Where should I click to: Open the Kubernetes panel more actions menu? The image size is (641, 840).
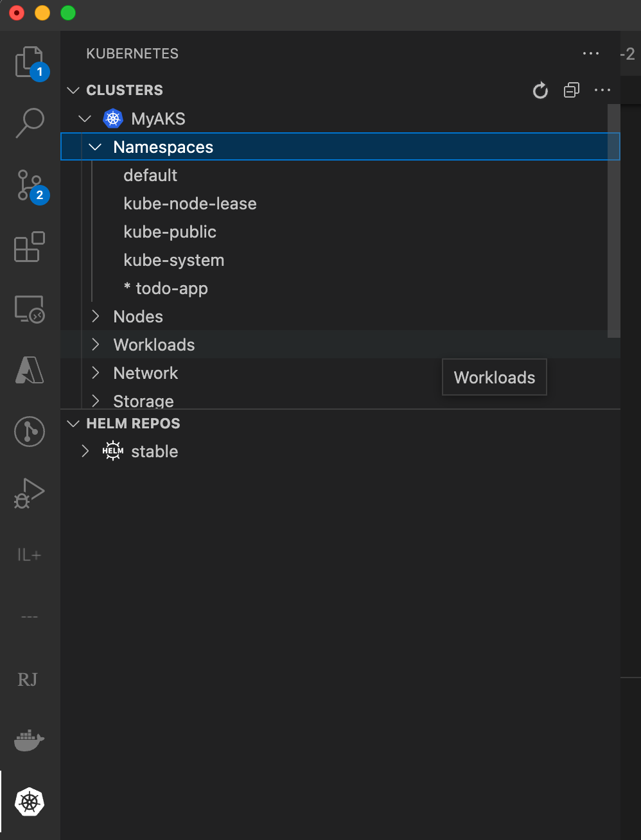point(590,53)
